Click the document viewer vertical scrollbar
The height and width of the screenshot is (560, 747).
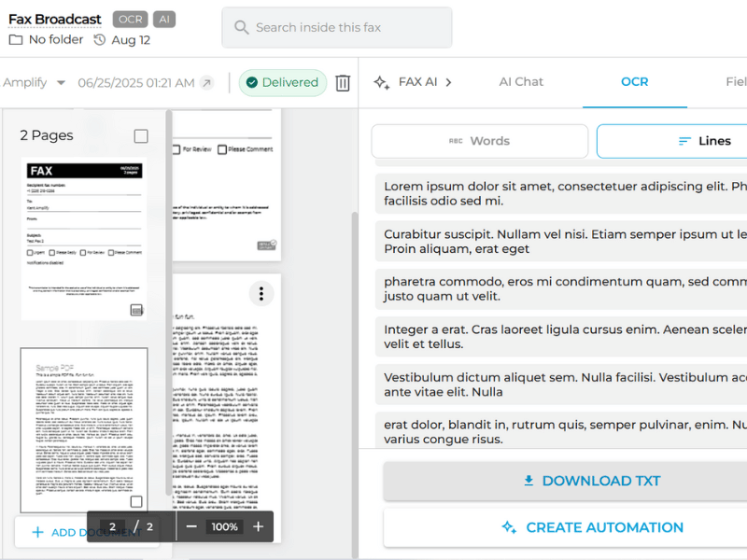click(x=355, y=385)
